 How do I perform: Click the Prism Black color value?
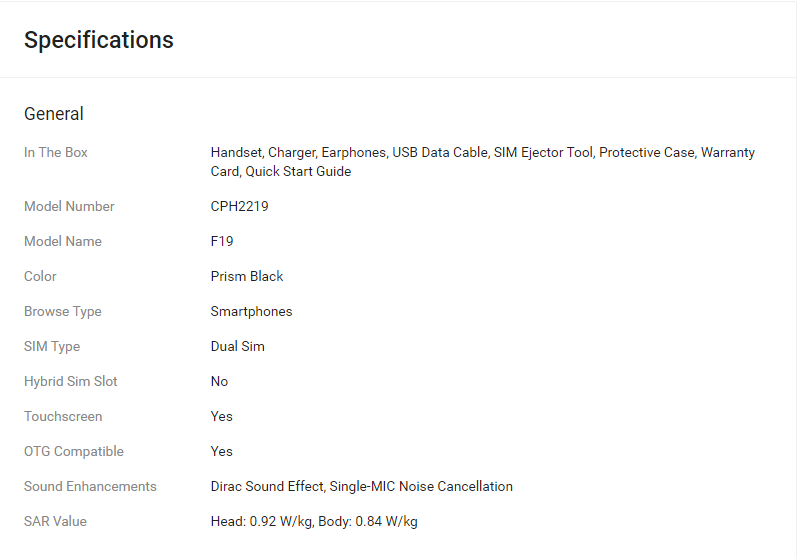[x=247, y=276]
